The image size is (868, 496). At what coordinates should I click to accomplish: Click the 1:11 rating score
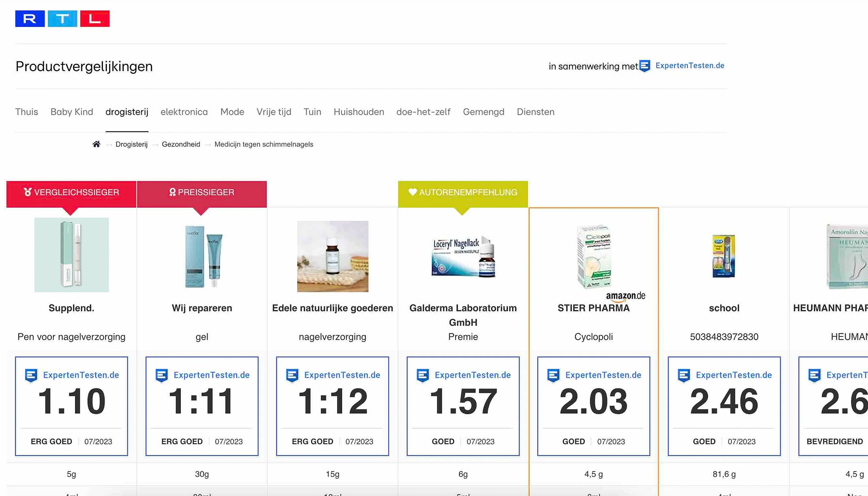pyautogui.click(x=202, y=402)
